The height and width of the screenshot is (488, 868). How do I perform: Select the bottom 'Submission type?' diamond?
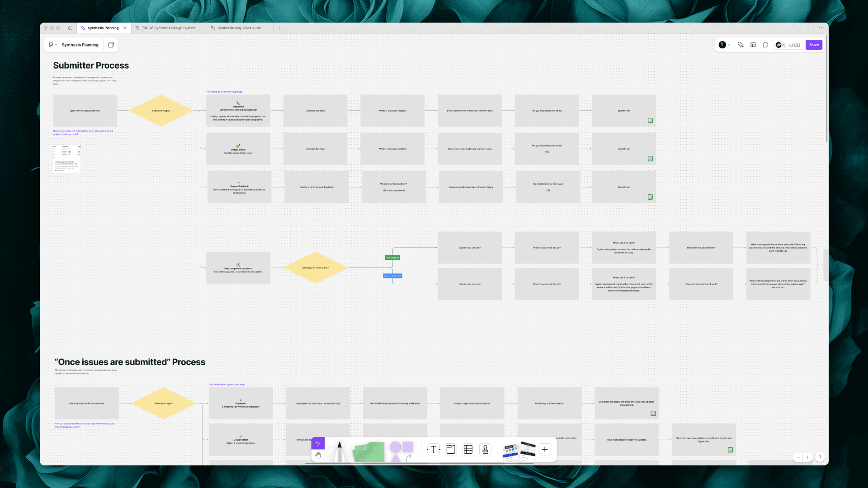pyautogui.click(x=164, y=404)
